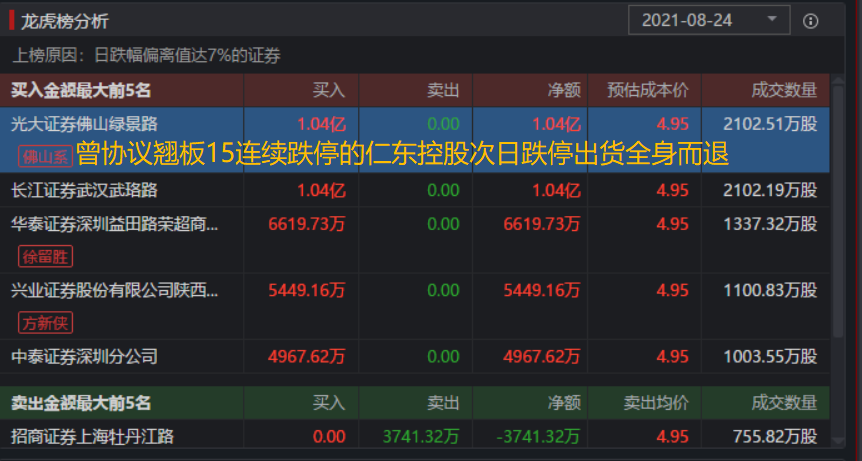The image size is (862, 461).
Task: Click the 佛山系 tag
Action: (44, 157)
